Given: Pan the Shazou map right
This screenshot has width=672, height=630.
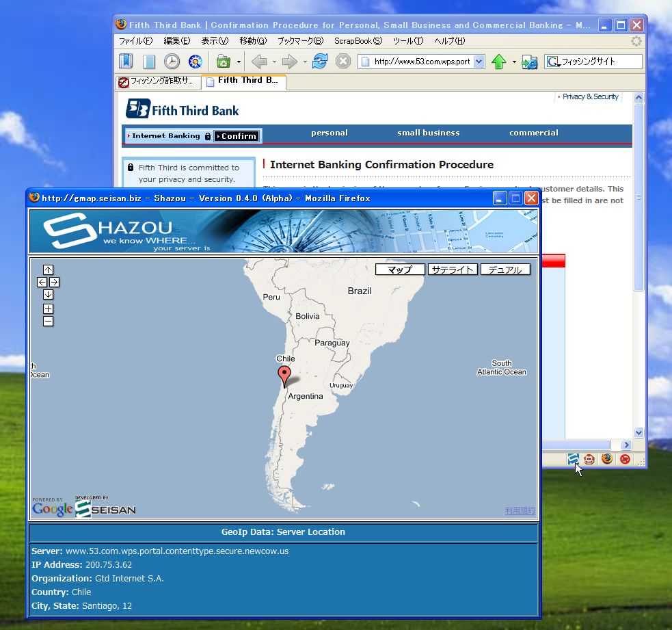Looking at the screenshot, I should [x=55, y=283].
